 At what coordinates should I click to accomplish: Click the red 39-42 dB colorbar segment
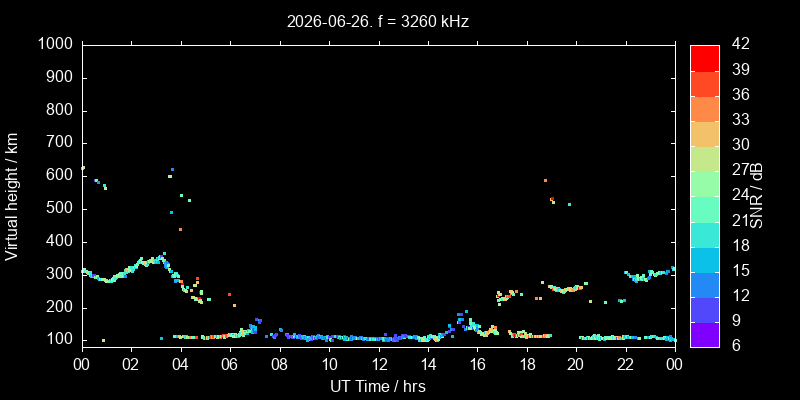pos(705,58)
